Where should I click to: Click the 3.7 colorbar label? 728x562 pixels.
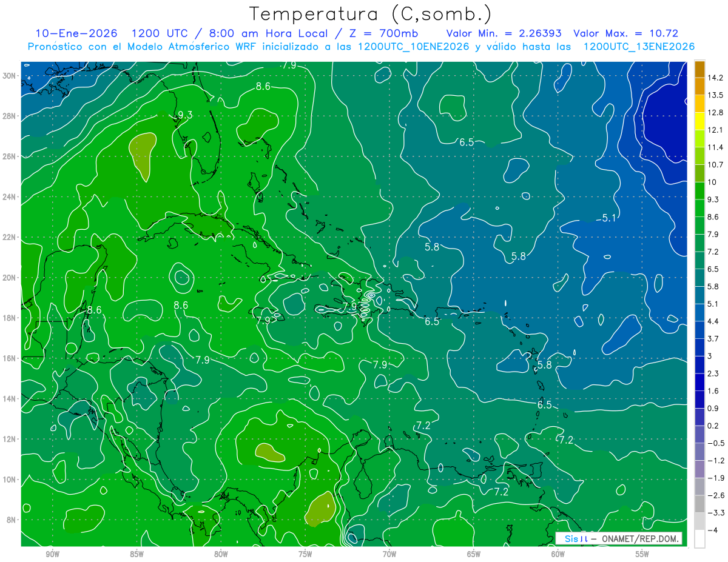pyautogui.click(x=713, y=338)
